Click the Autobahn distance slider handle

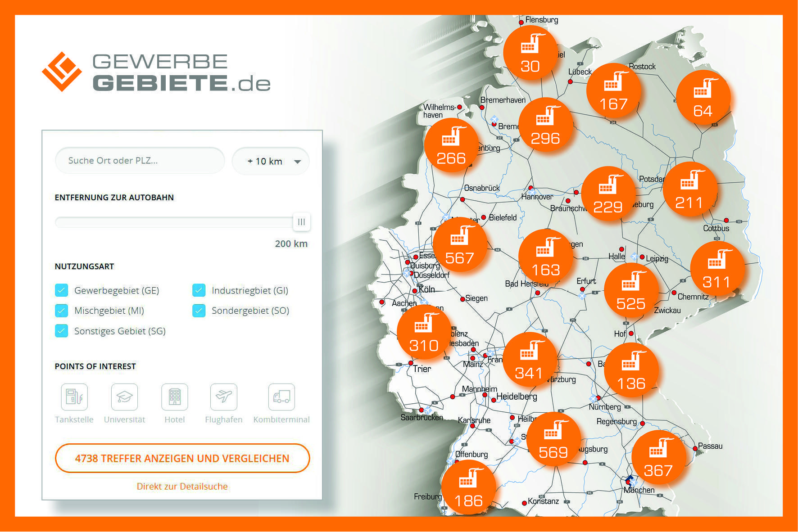(302, 222)
